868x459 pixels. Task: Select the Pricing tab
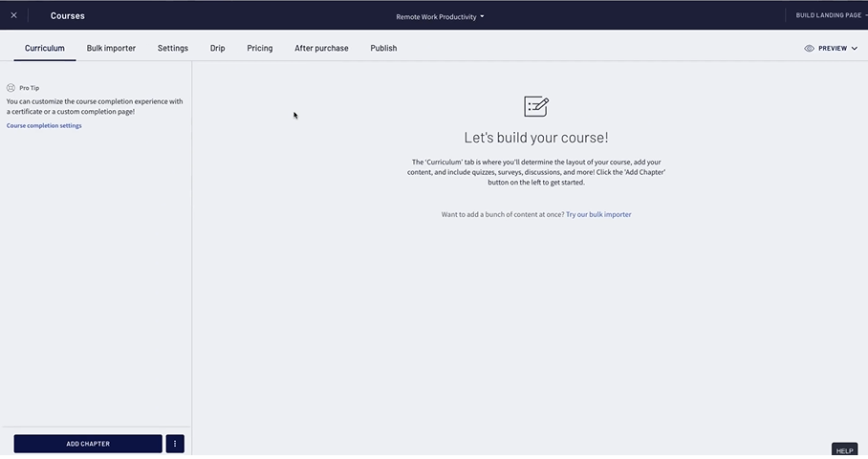[x=260, y=48]
